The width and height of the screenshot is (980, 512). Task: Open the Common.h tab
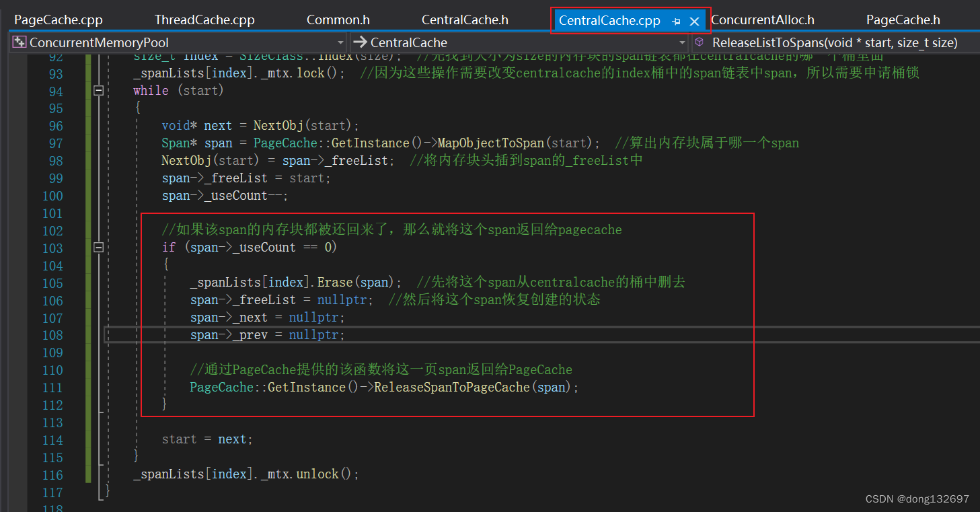pyautogui.click(x=338, y=20)
